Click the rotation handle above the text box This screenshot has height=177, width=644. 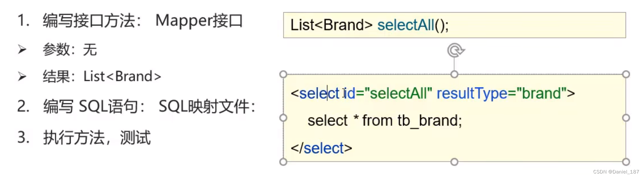456,50
